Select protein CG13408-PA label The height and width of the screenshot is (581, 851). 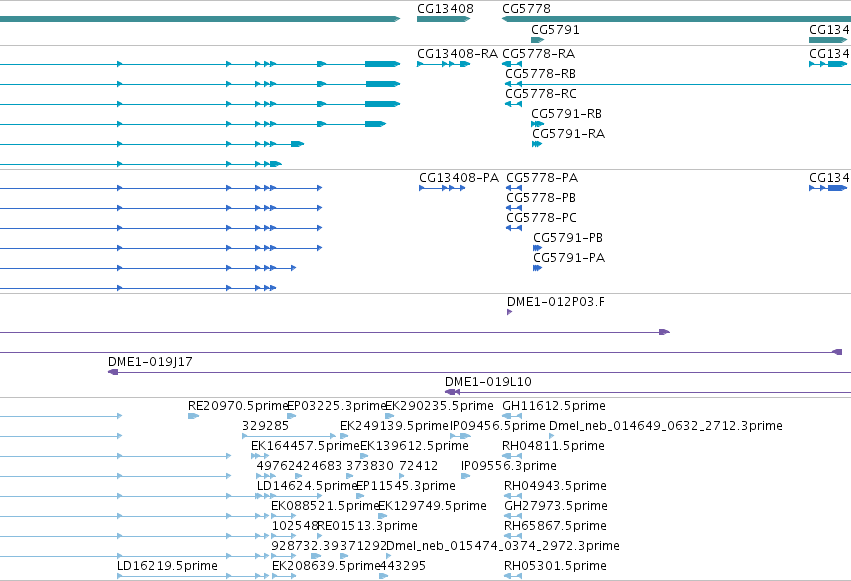pos(459,178)
